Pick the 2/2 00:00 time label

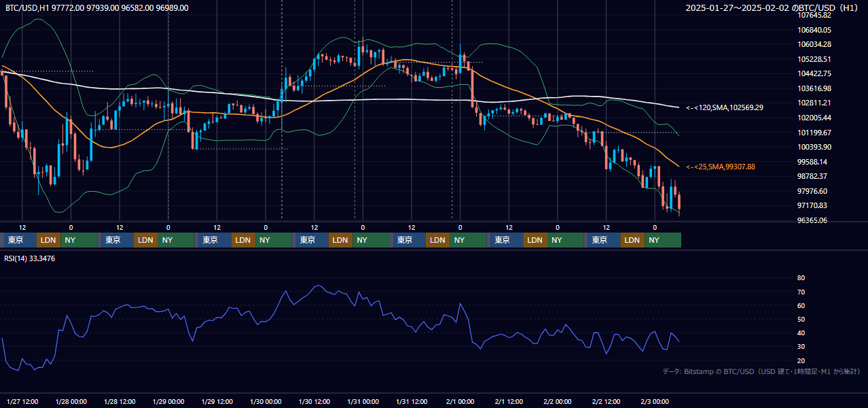[558, 401]
